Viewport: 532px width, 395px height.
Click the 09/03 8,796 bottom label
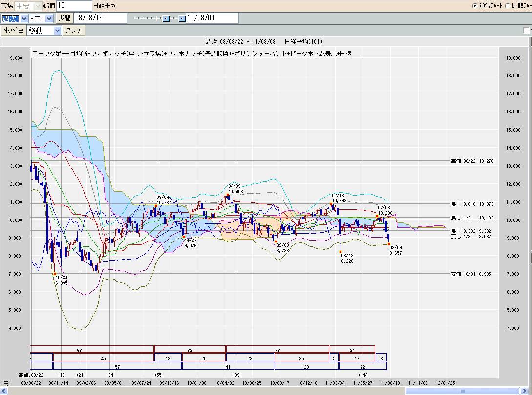pyautogui.click(x=283, y=248)
